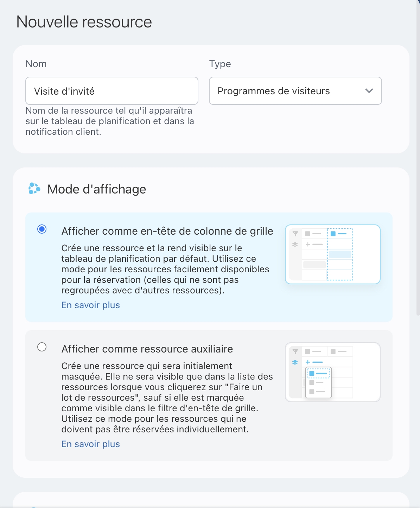Click the funnel icon in grid-header illustration

coord(295,234)
